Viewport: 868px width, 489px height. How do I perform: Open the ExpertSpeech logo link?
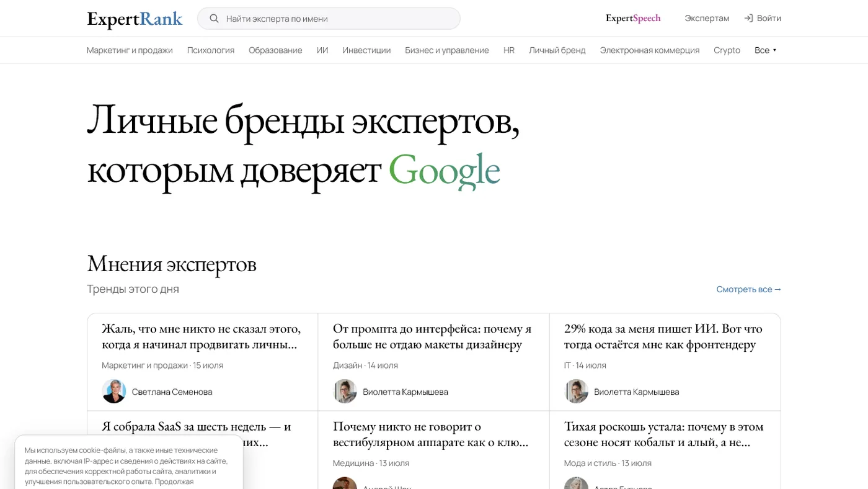tap(633, 18)
